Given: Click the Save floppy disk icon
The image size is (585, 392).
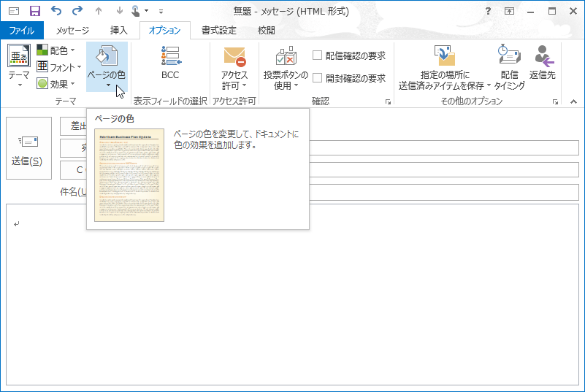Looking at the screenshot, I should 35,11.
